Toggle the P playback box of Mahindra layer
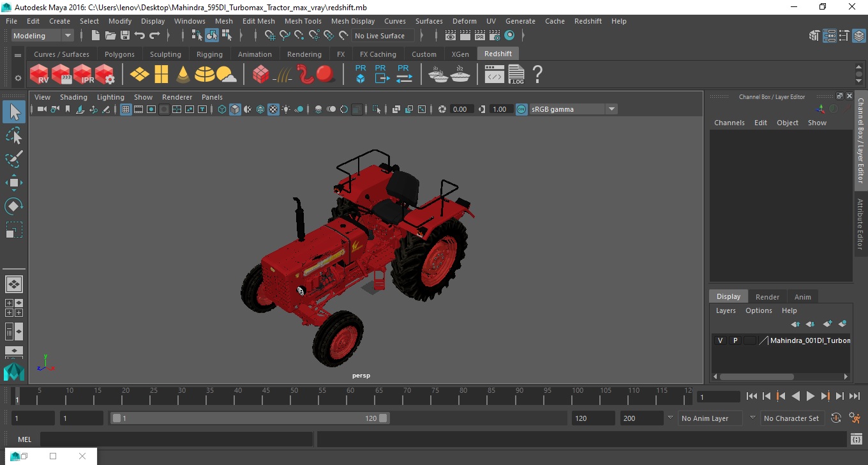The image size is (868, 465). [x=735, y=340]
